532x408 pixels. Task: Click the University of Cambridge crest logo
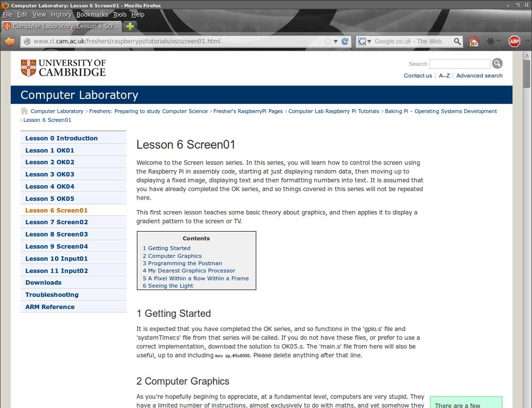point(28,68)
